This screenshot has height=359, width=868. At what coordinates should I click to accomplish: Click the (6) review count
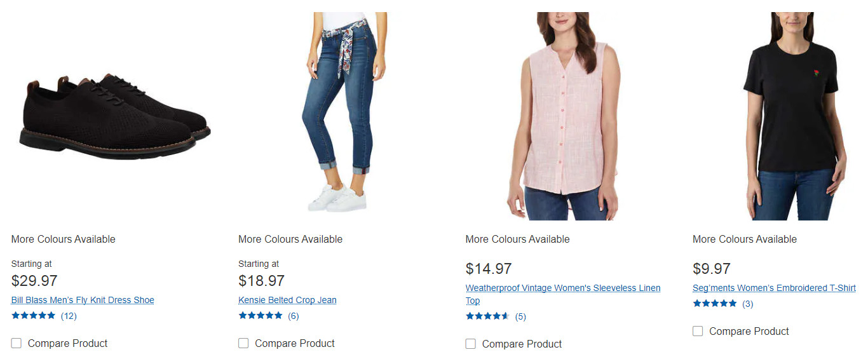(293, 316)
